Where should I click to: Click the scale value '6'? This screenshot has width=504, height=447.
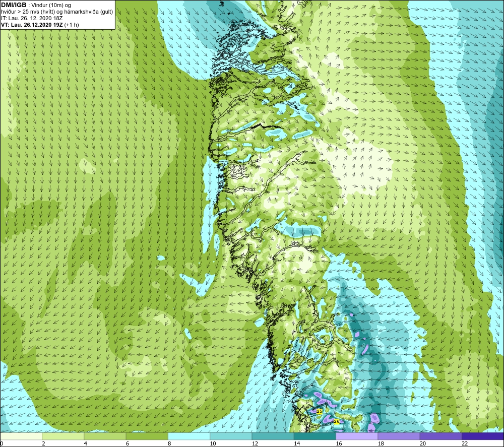pos(128,443)
